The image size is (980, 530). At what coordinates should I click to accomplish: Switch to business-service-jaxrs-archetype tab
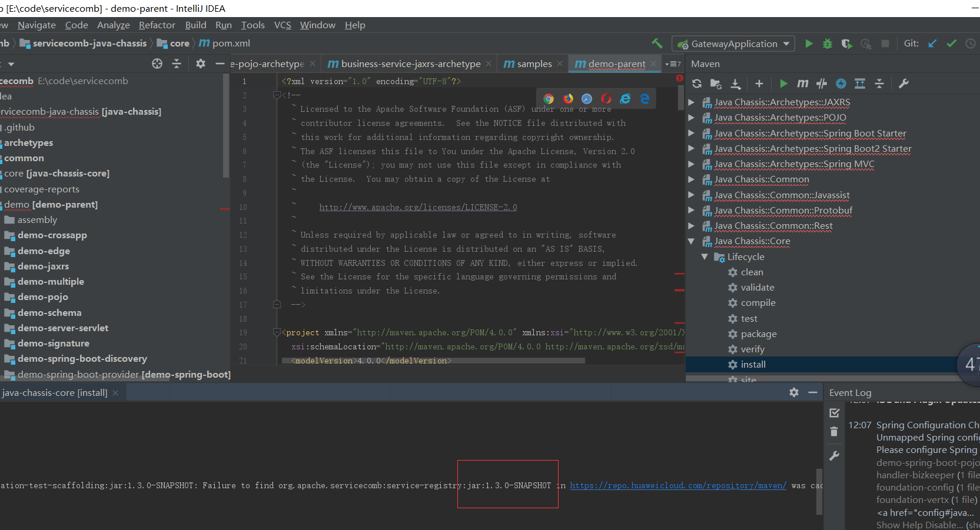(x=410, y=64)
